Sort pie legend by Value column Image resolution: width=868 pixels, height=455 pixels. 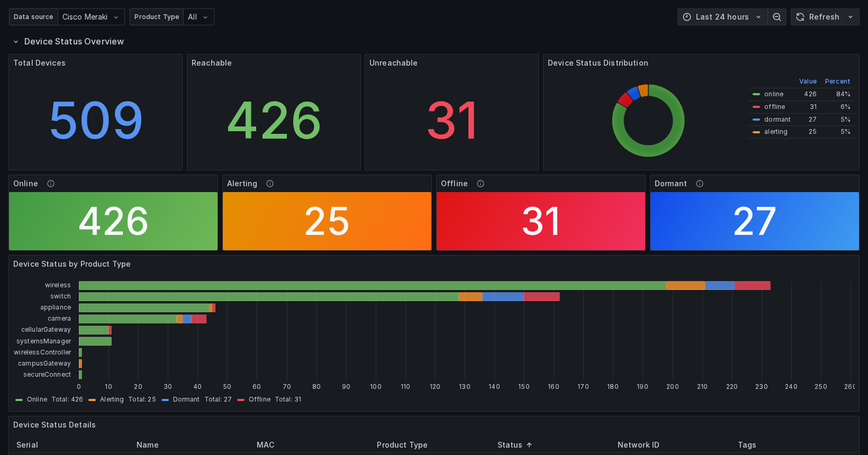(x=808, y=81)
